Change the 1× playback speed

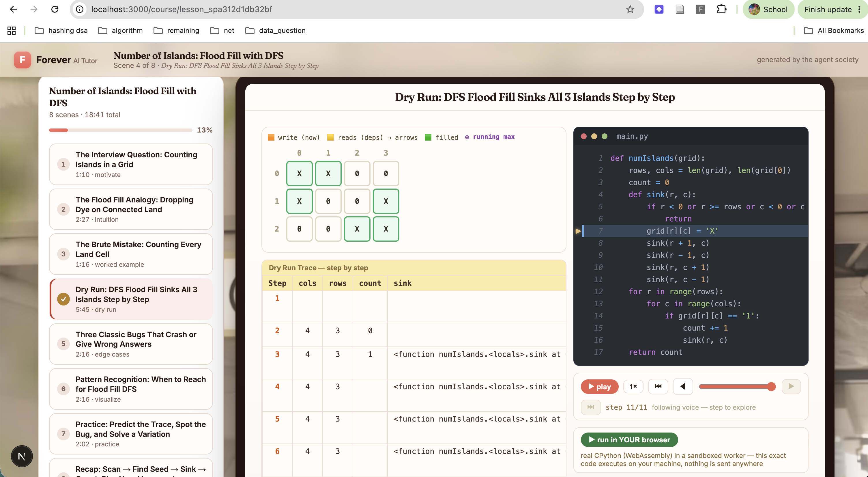pos(633,386)
